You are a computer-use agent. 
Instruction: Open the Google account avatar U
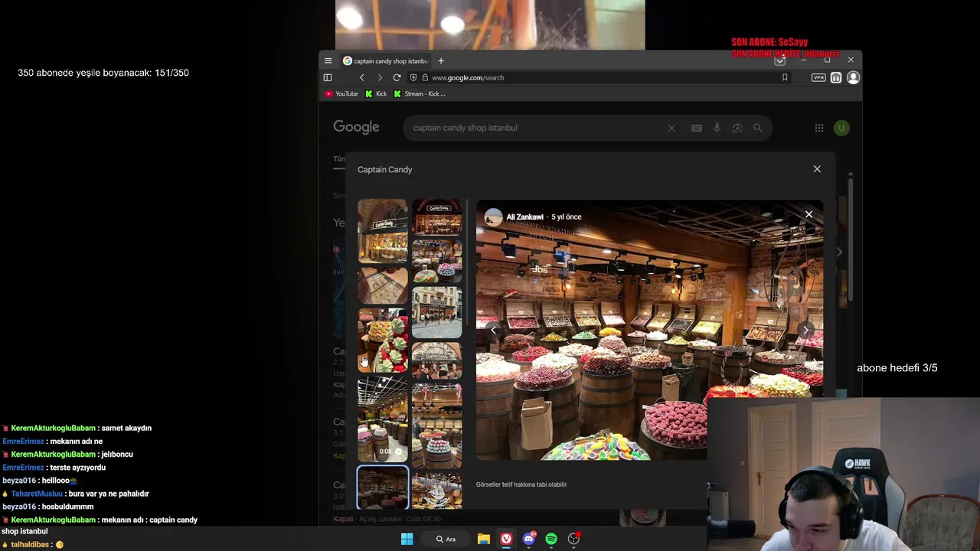[841, 128]
